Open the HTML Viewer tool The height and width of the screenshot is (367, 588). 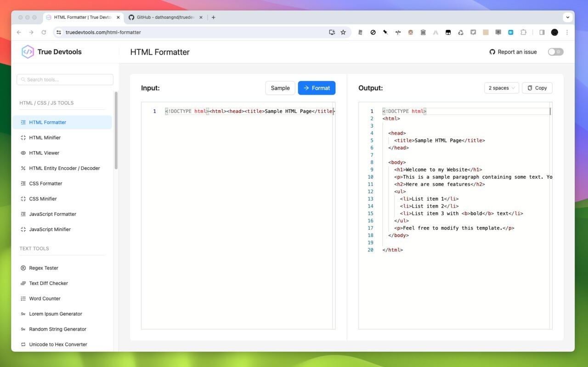click(44, 152)
